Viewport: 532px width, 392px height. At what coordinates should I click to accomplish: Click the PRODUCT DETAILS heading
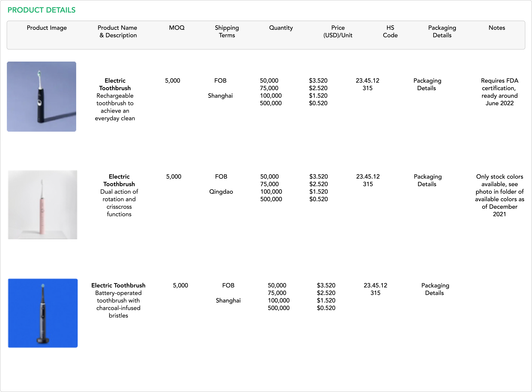click(42, 10)
